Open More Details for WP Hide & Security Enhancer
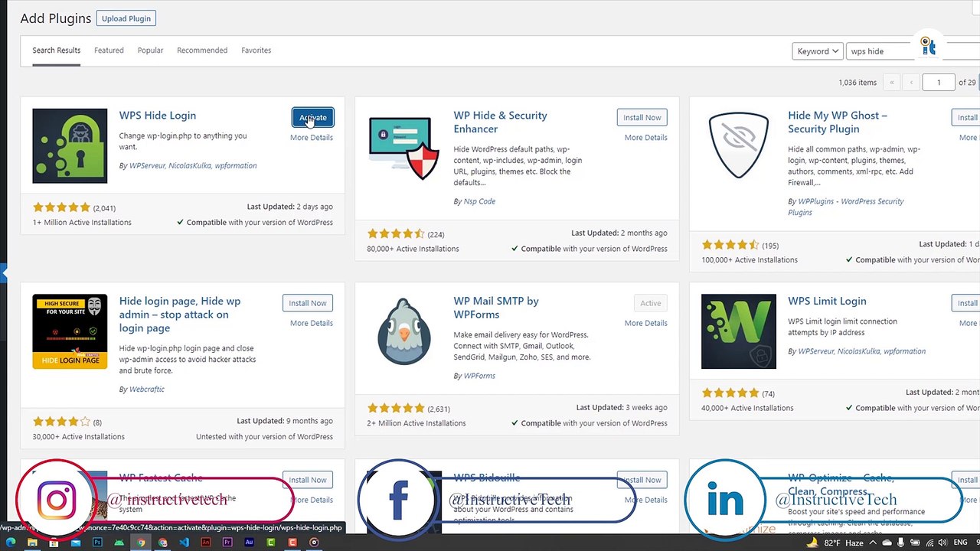Viewport: 980px width, 551px height. [645, 138]
